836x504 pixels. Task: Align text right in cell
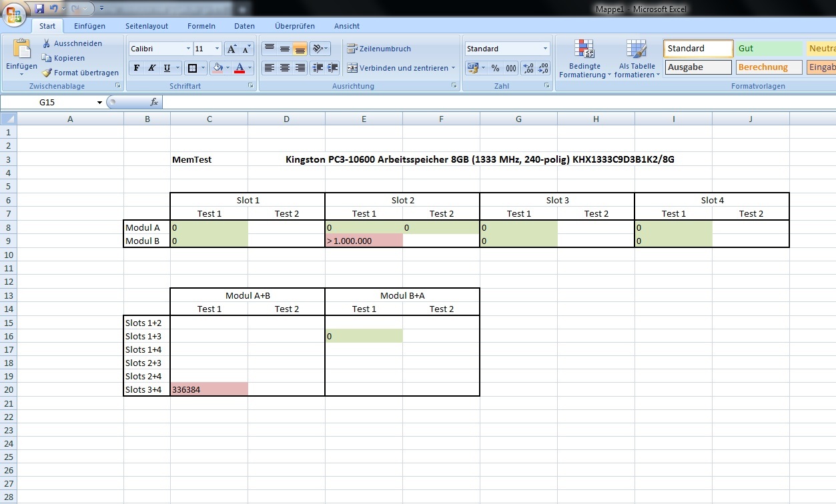pyautogui.click(x=300, y=68)
